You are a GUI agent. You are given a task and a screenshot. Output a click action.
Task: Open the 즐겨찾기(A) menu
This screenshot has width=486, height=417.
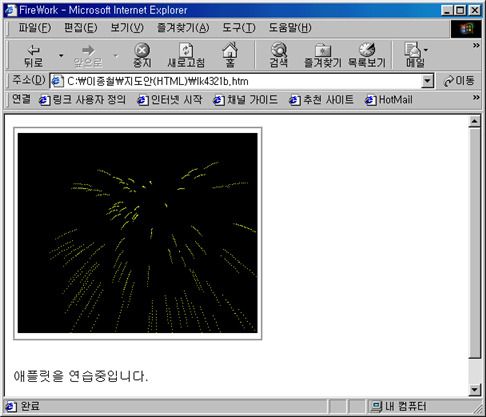[183, 28]
